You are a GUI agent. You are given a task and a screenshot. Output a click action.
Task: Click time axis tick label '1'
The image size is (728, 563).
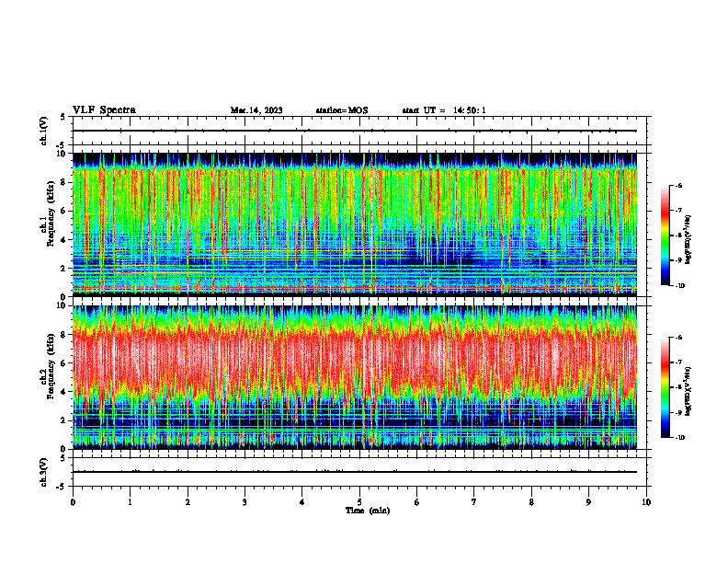click(130, 502)
